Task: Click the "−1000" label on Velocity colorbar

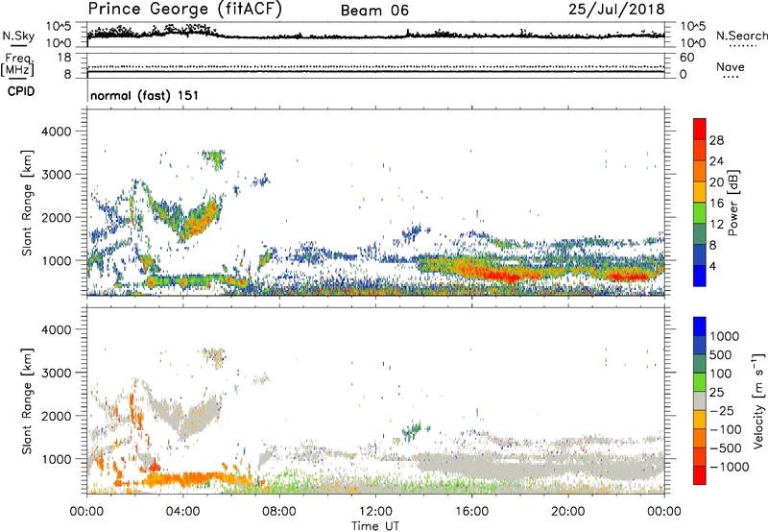Action: click(x=730, y=467)
